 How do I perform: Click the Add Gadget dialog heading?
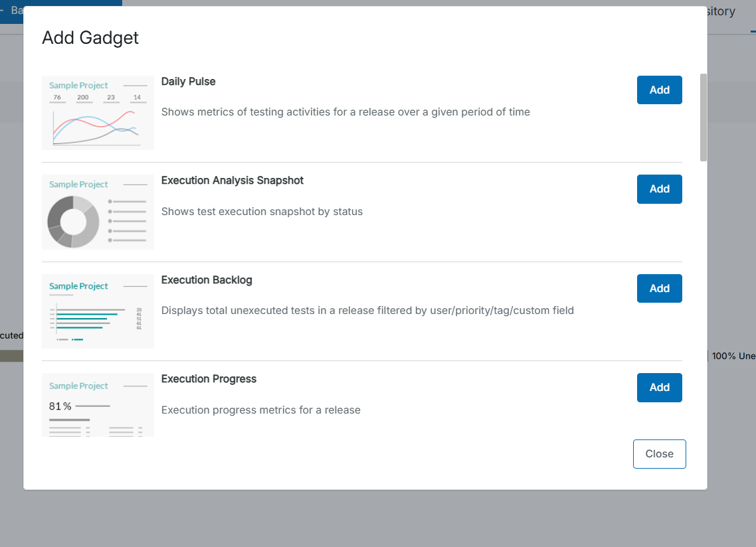90,38
